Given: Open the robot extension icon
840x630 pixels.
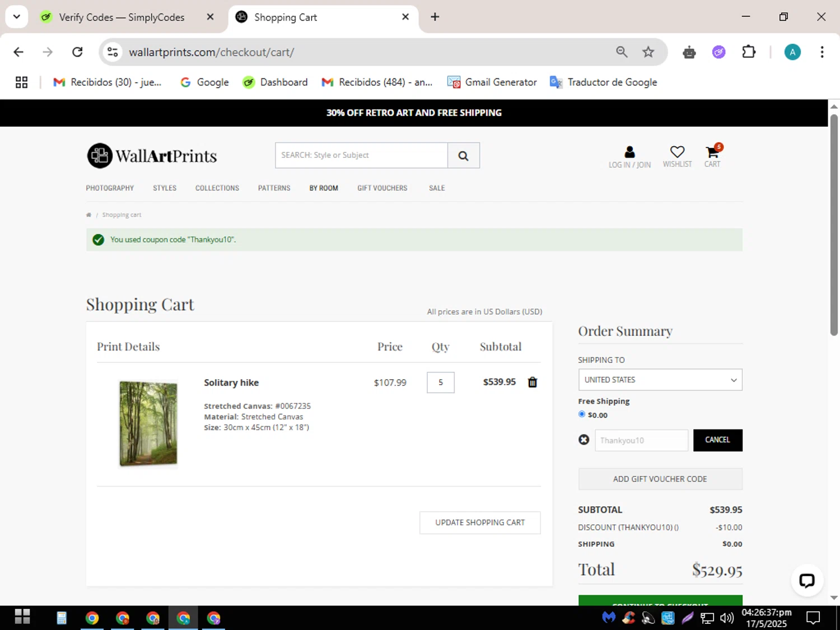Looking at the screenshot, I should [689, 52].
